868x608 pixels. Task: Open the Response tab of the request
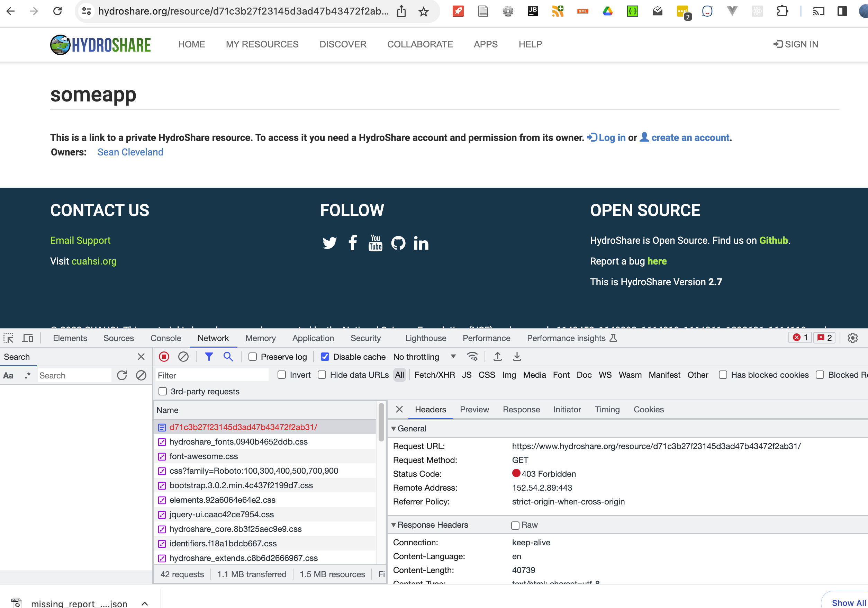coord(521,410)
